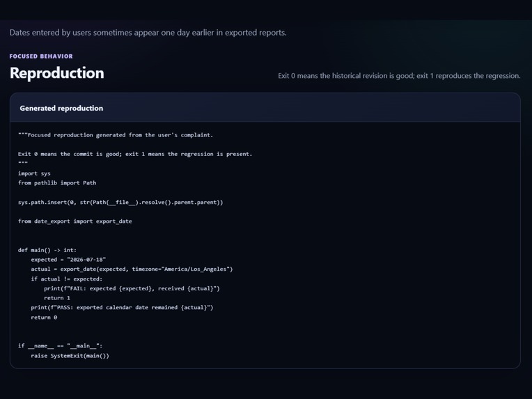Click the 'return 1' code line

[57, 298]
